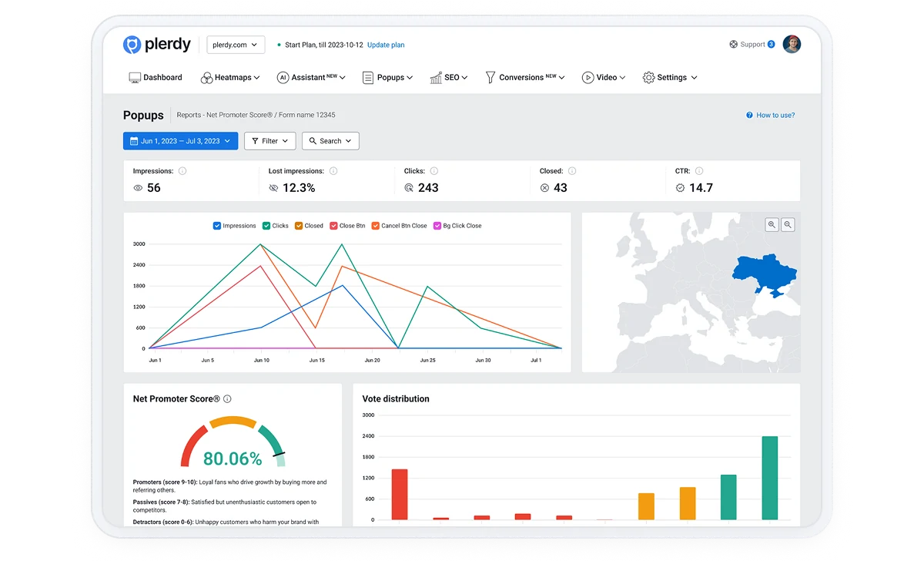Uncheck the Impressions chart series checkbox
The image size is (924, 561).
pyautogui.click(x=217, y=226)
